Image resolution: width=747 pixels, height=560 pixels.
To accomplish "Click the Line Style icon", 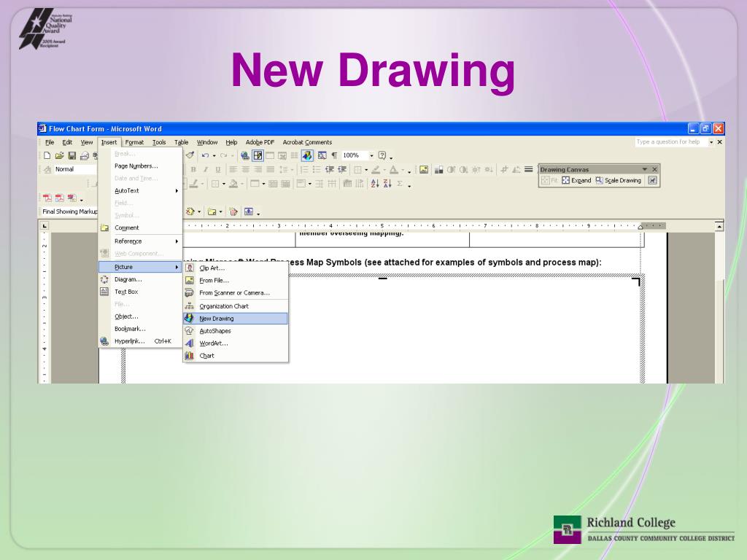I will click(x=528, y=169).
